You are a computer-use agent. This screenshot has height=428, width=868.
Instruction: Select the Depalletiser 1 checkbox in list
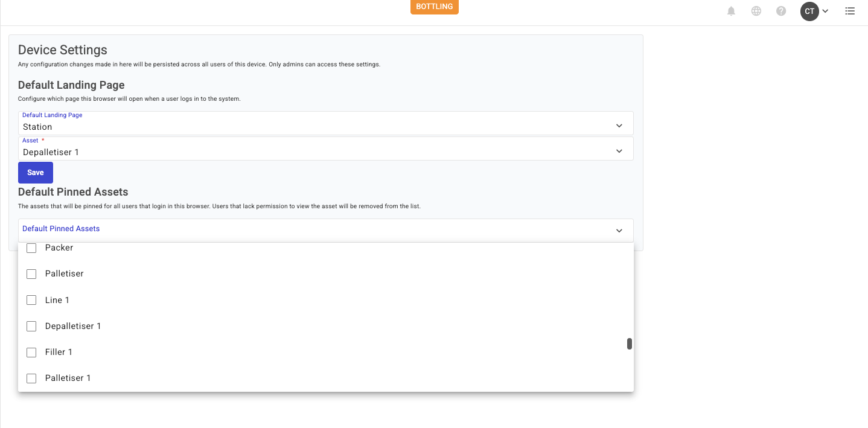[31, 326]
